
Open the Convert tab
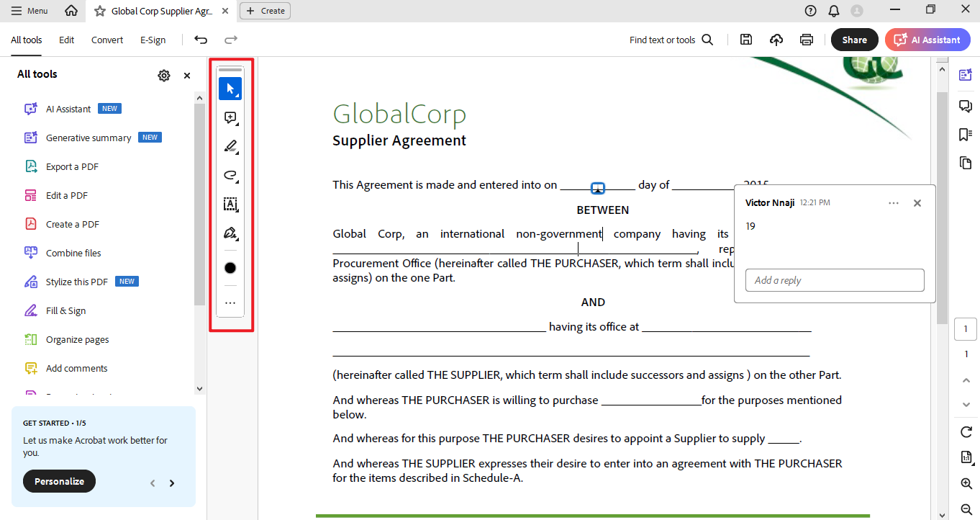coord(107,40)
